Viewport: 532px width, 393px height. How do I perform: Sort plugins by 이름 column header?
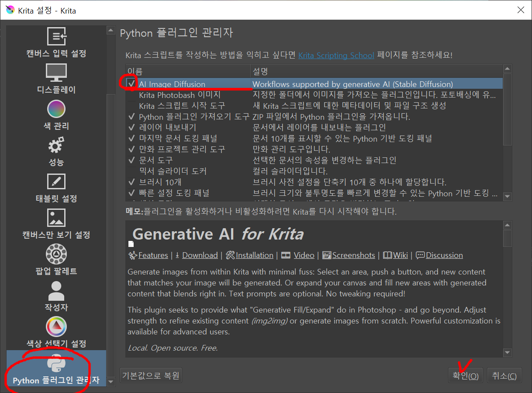pyautogui.click(x=188, y=71)
